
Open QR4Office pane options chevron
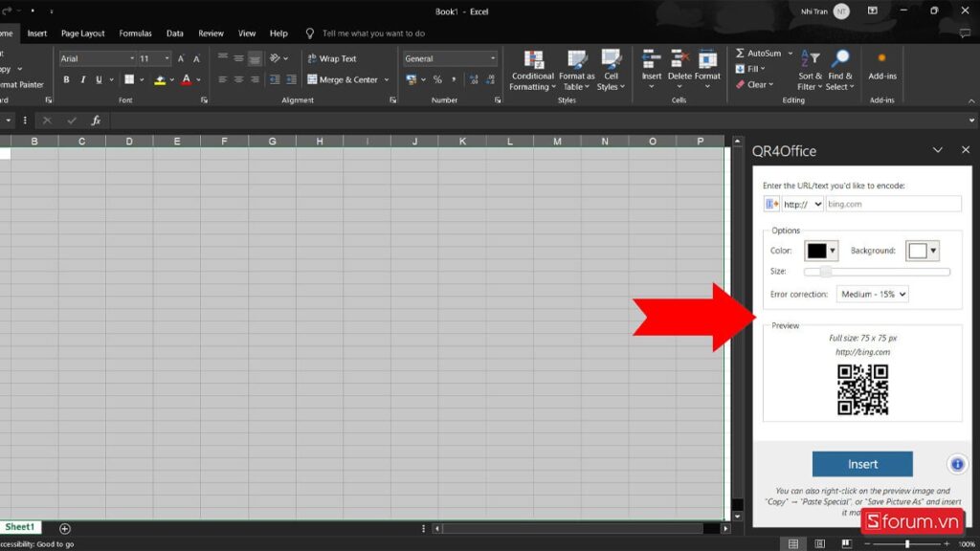click(938, 150)
